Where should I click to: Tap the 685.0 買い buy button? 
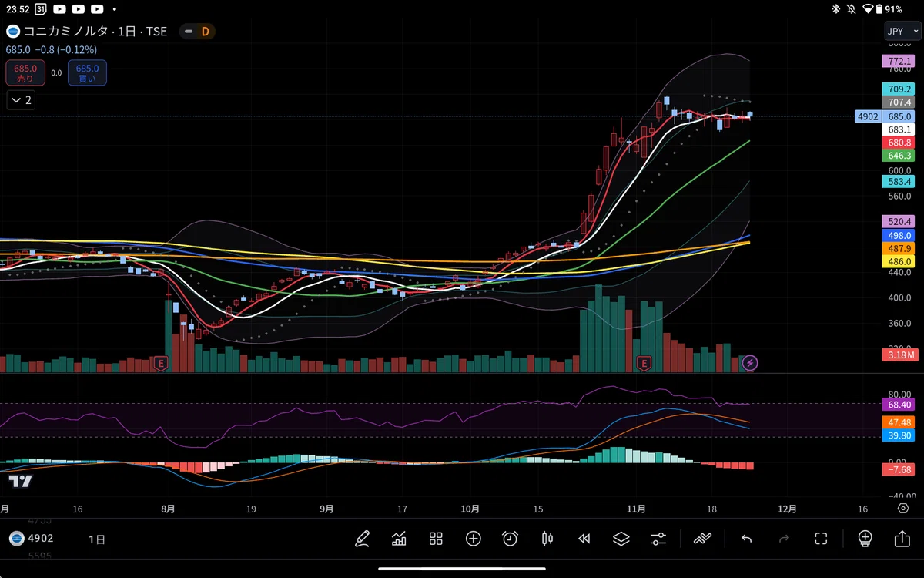point(87,73)
